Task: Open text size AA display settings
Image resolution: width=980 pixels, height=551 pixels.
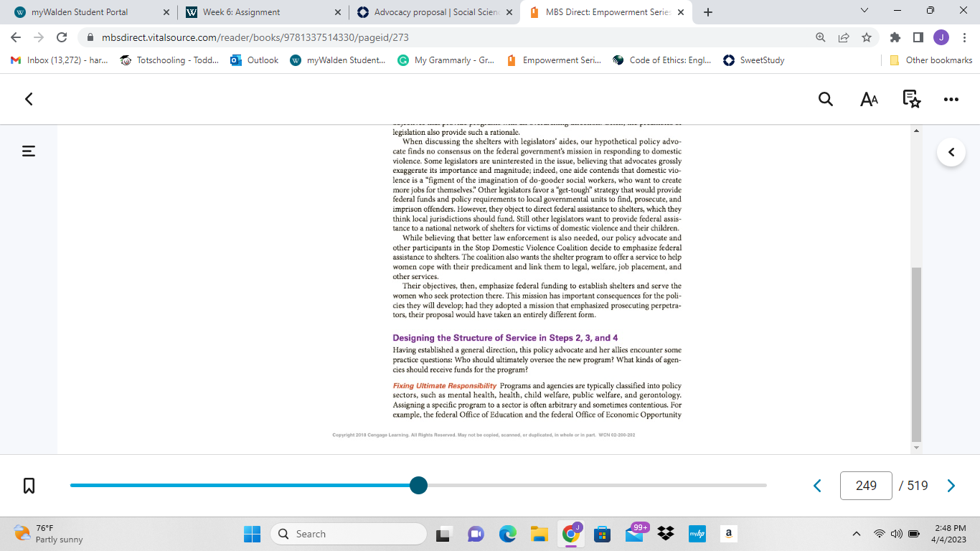Action: tap(869, 99)
